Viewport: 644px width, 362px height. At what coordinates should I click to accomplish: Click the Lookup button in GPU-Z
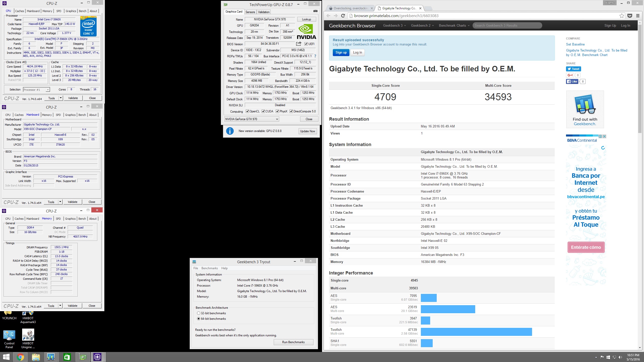(x=306, y=19)
